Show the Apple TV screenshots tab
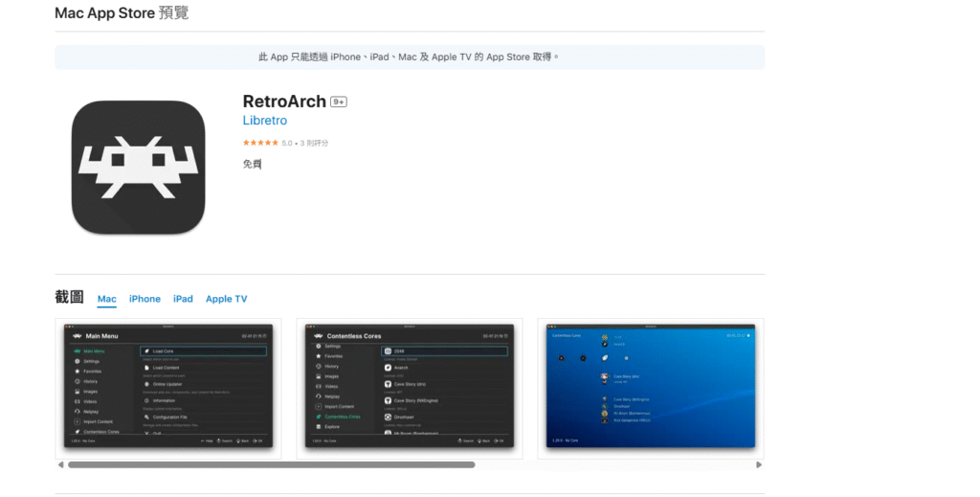This screenshot has width=980, height=497. point(226,299)
